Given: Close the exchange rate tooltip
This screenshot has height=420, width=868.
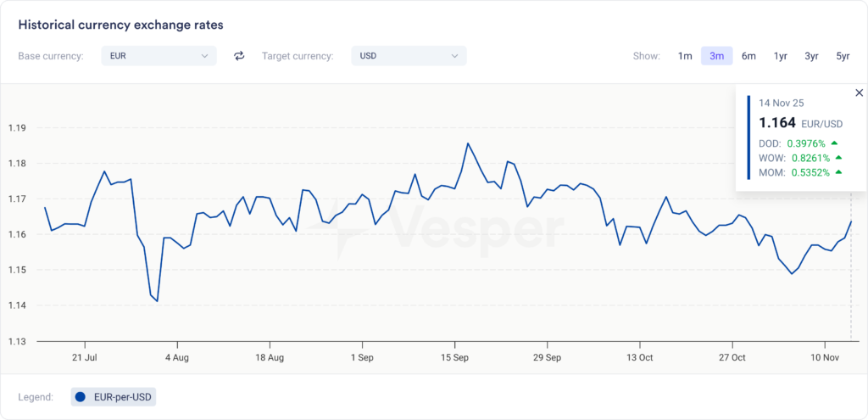Looking at the screenshot, I should click(x=859, y=92).
